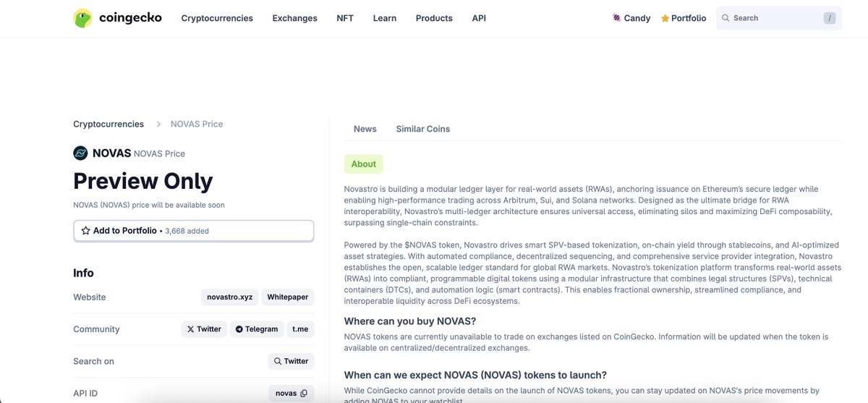Image resolution: width=868 pixels, height=403 pixels.
Task: Open the API menu
Action: tap(479, 18)
